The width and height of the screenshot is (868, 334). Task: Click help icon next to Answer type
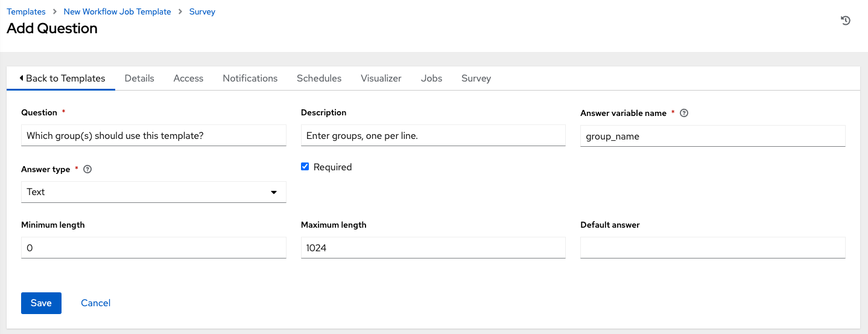(87, 170)
